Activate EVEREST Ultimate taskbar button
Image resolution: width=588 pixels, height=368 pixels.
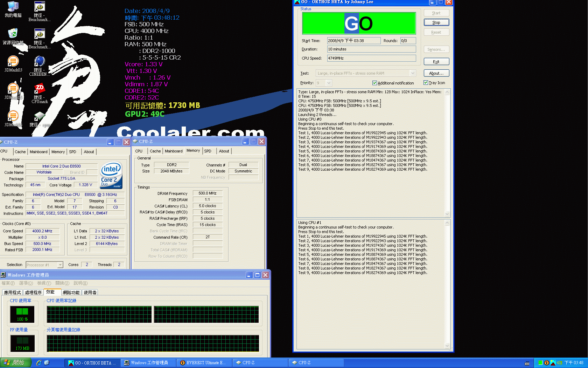(204, 363)
